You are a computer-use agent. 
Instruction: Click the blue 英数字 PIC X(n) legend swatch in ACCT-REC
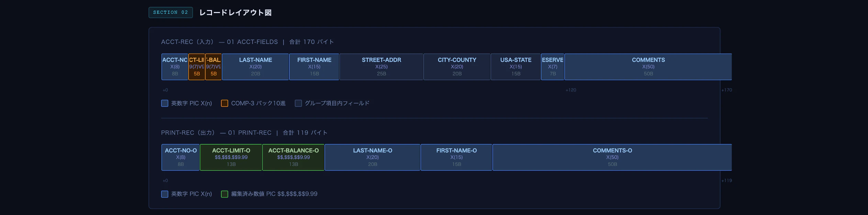[x=165, y=103]
